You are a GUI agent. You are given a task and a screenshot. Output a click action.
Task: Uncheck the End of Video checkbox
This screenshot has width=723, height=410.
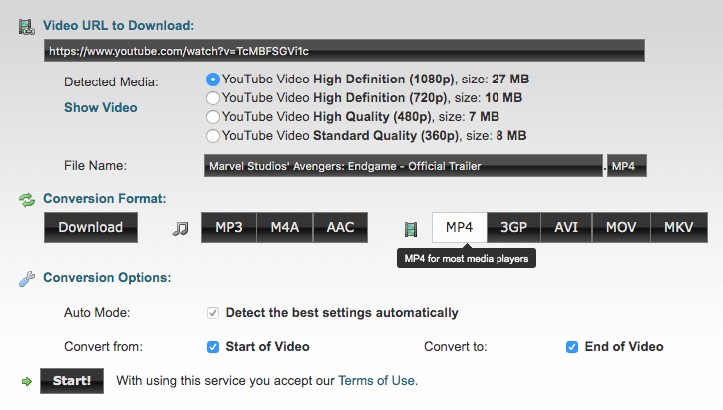point(572,347)
